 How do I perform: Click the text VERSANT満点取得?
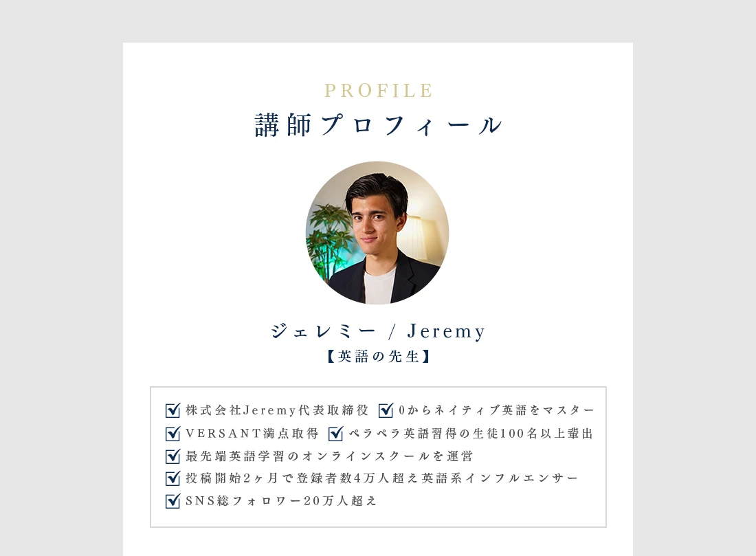tap(252, 434)
